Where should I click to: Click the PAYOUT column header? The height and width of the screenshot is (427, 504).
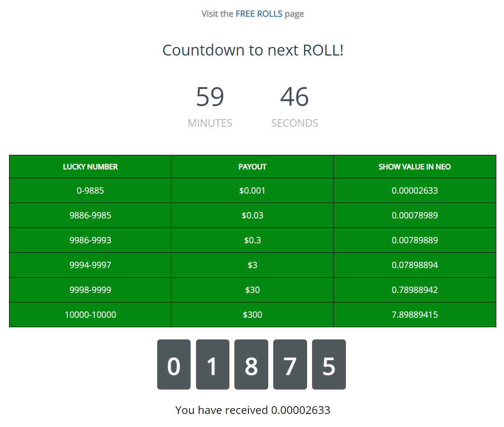tap(252, 167)
